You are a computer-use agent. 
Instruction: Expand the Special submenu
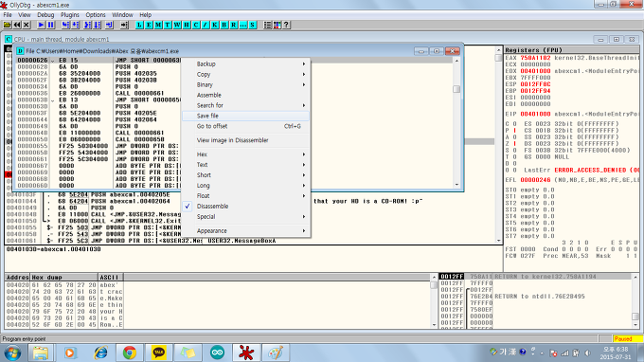(x=245, y=217)
